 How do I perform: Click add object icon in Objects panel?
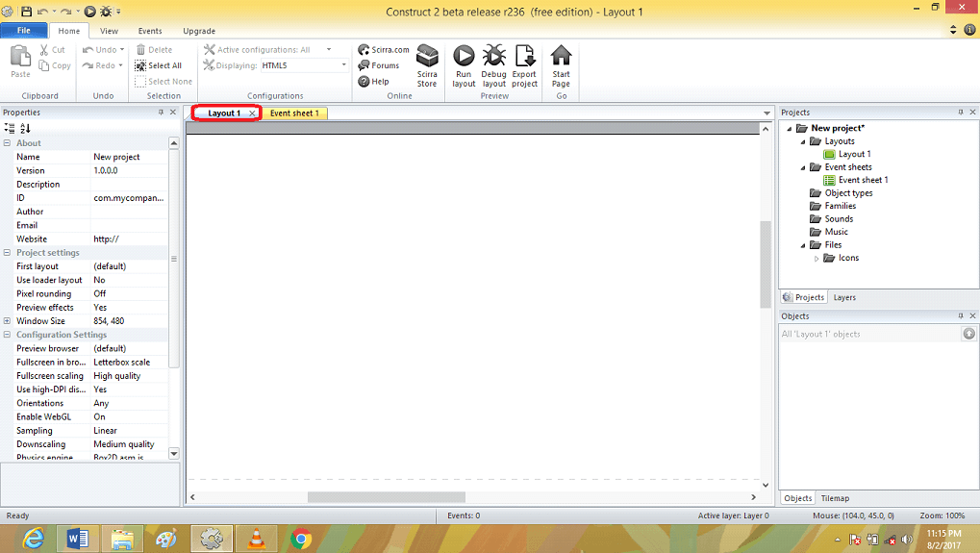pos(968,334)
